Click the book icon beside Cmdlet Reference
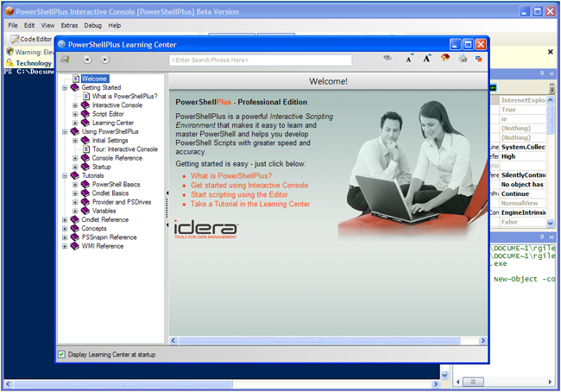The image size is (561, 392). [75, 219]
